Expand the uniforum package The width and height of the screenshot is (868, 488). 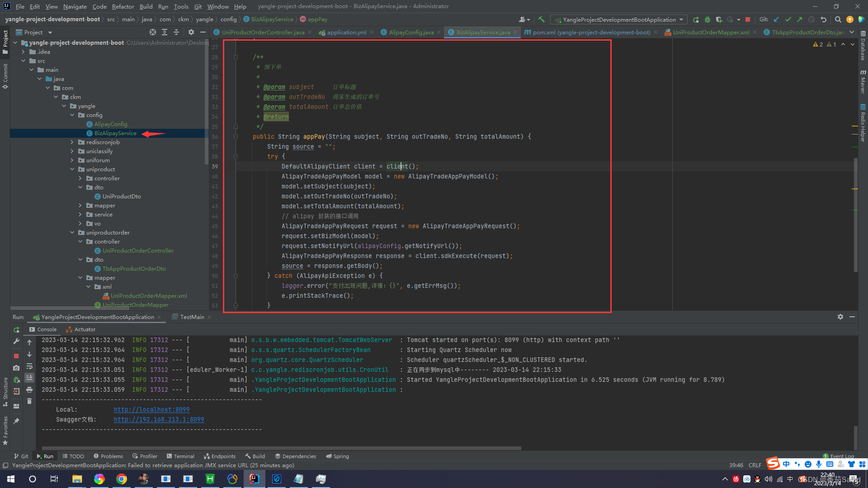coord(72,160)
